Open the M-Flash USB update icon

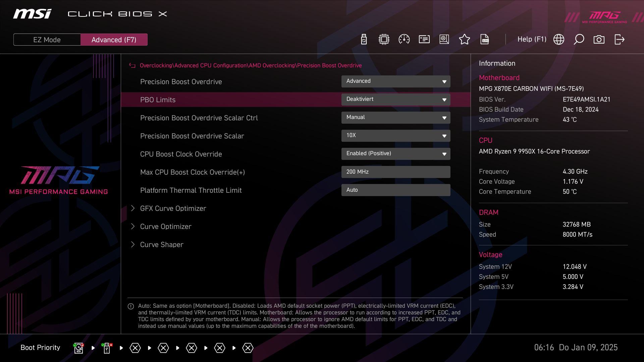click(364, 40)
